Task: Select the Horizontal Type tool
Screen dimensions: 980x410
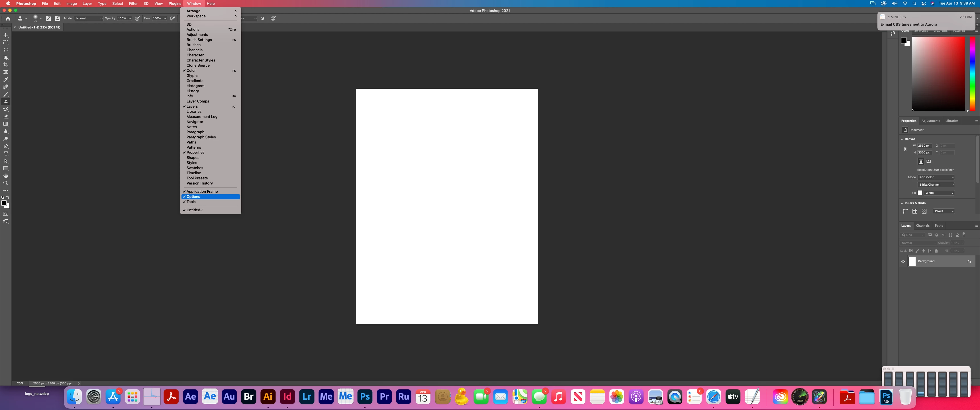Action: click(x=6, y=154)
